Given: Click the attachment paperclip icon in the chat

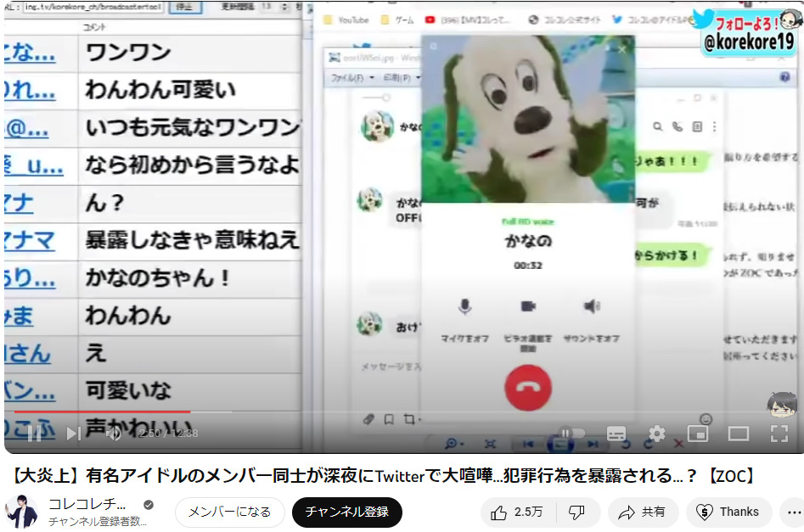Looking at the screenshot, I should (368, 419).
